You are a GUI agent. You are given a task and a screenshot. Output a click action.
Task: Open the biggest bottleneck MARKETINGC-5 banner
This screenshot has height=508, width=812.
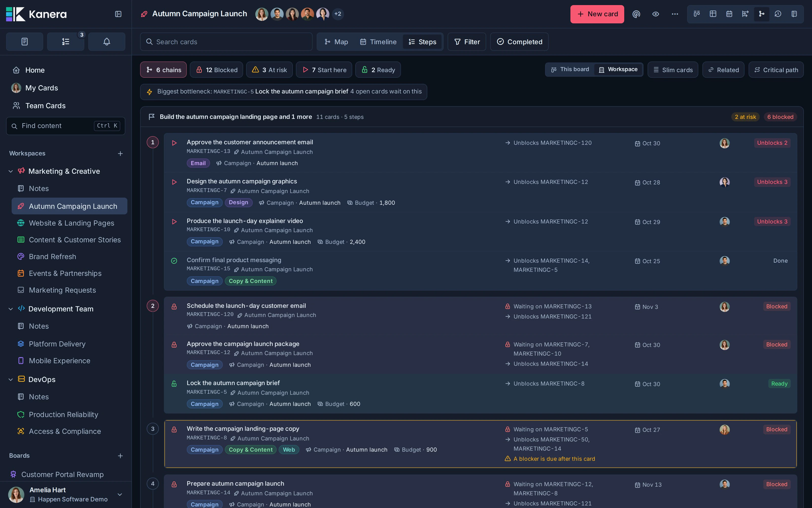[x=283, y=92]
